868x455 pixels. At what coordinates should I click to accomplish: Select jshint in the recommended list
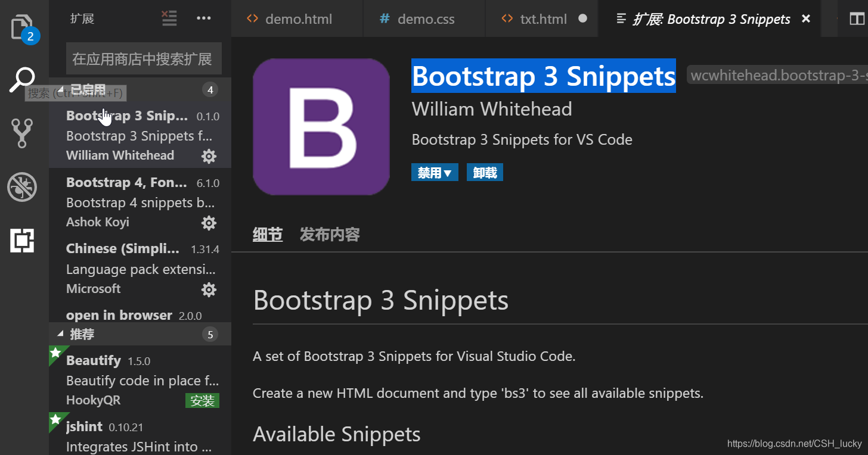pos(139,434)
